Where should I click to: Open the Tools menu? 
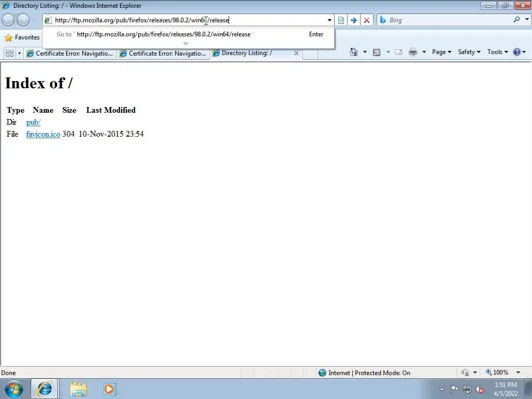pyautogui.click(x=497, y=52)
